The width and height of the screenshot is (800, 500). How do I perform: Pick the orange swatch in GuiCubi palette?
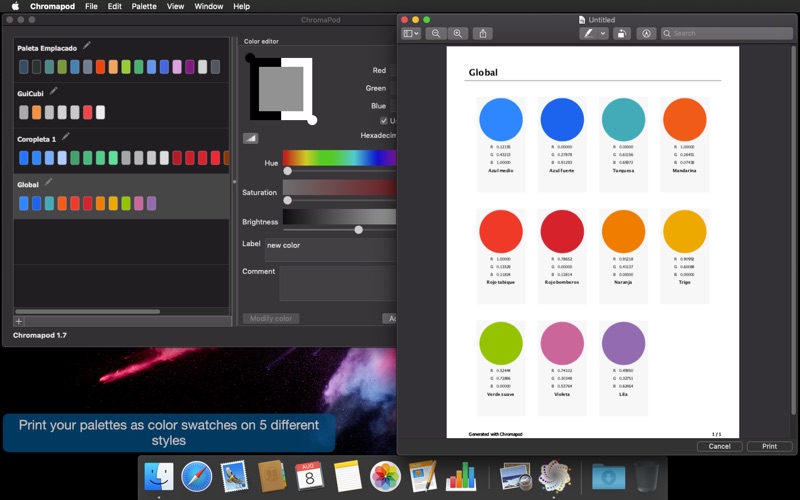click(x=36, y=112)
